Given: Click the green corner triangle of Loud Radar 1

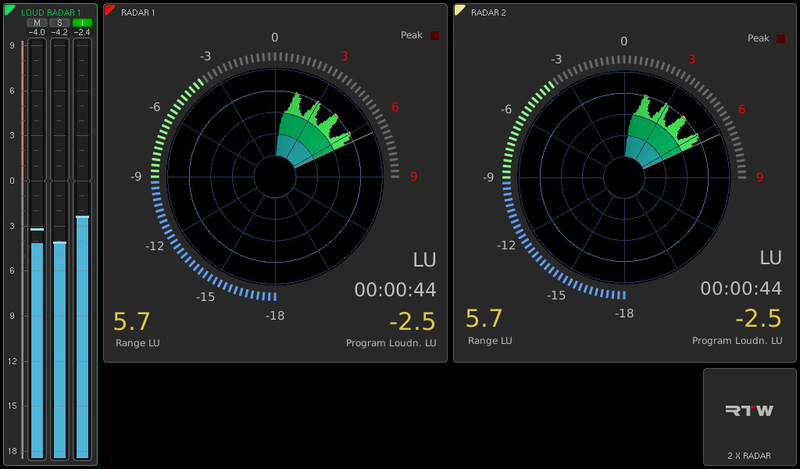Looking at the screenshot, I should click(x=9, y=9).
